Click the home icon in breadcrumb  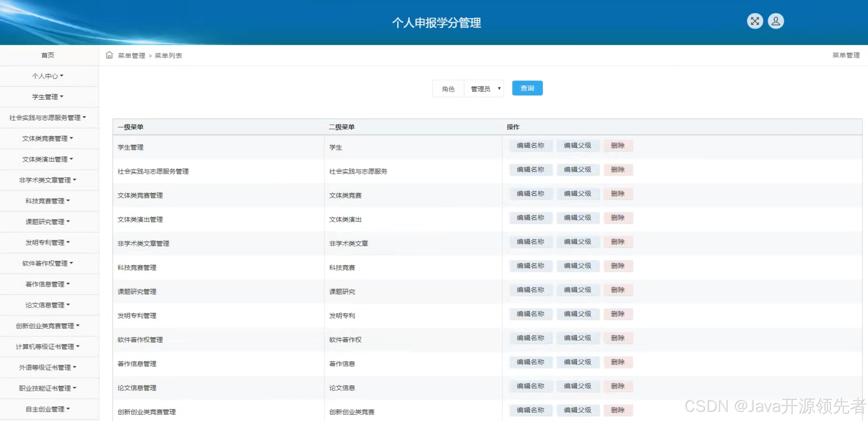(x=109, y=55)
